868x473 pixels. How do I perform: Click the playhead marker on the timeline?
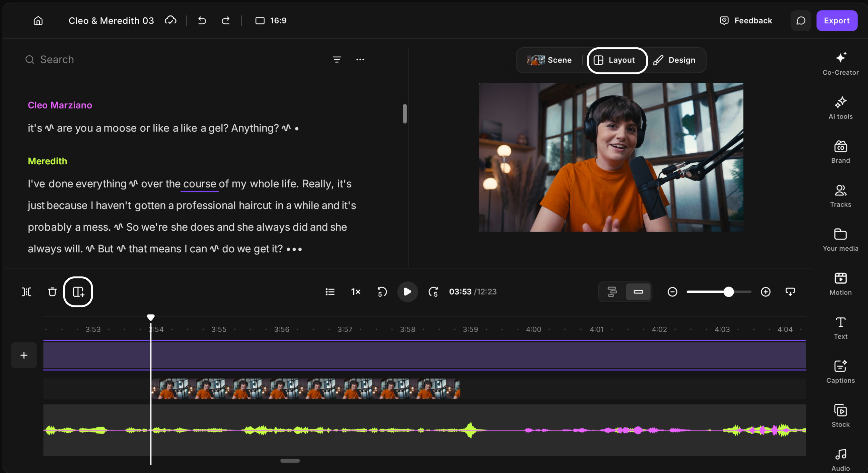pyautogui.click(x=150, y=317)
